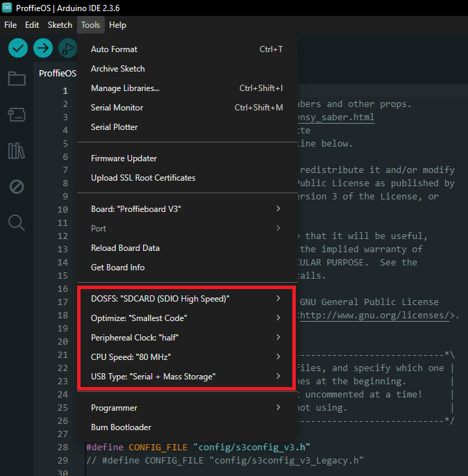468x476 pixels.
Task: Open the File menu
Action: 10,25
